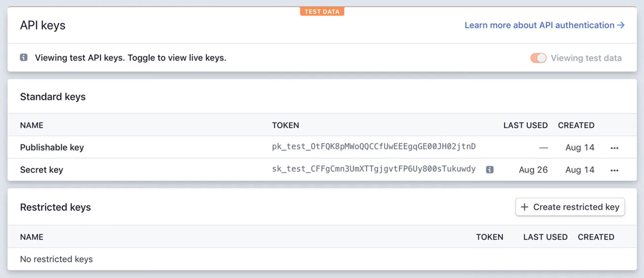The width and height of the screenshot is (644, 278).
Task: Click the info icon next to the secret key token
Action: point(490,170)
